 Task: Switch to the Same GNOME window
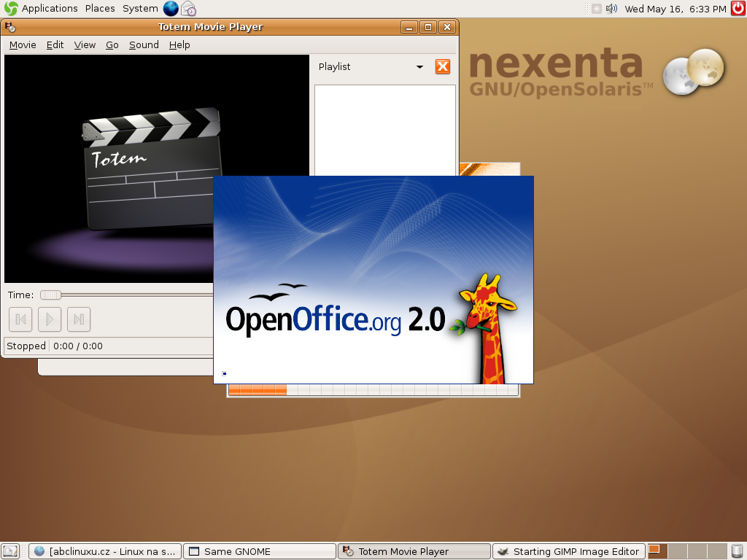point(260,551)
